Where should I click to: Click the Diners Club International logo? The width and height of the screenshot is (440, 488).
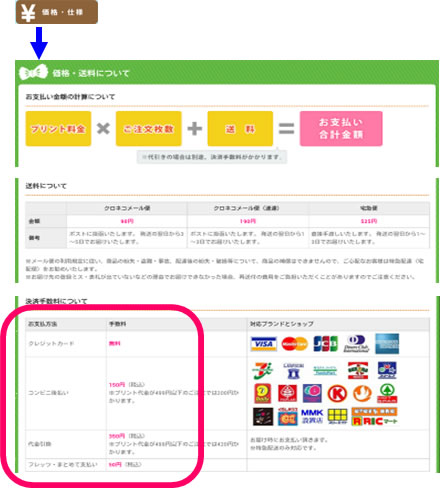[x=356, y=344]
